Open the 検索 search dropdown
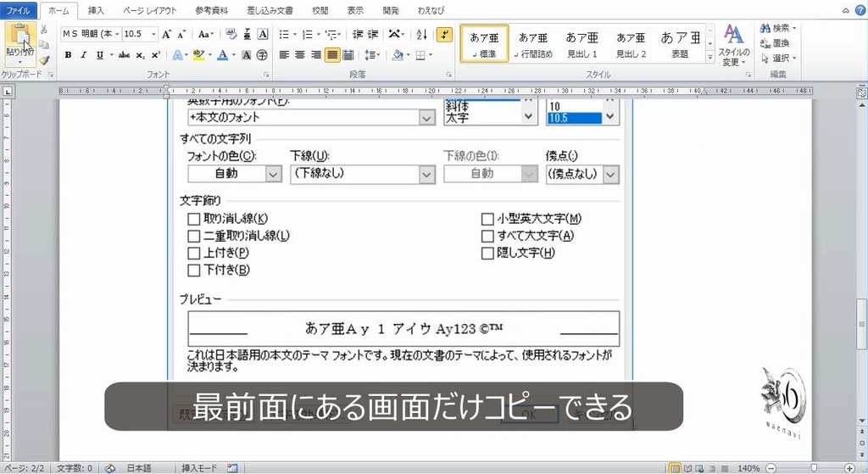 794,28
